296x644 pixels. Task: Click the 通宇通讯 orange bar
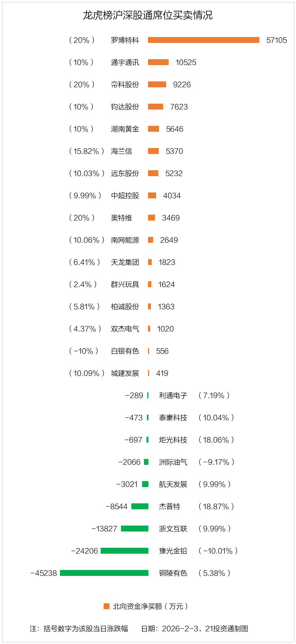tap(158, 62)
